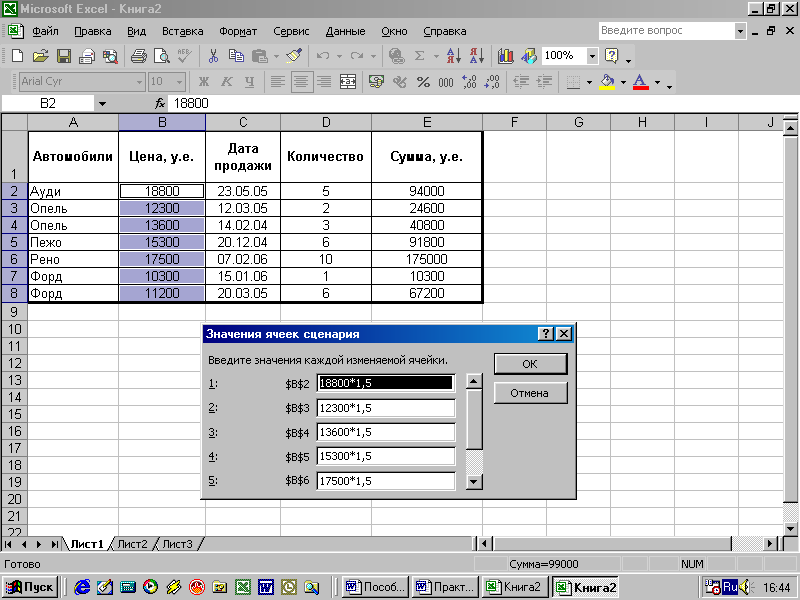The height and width of the screenshot is (600, 800).
Task: Open the borders dropdown arrow
Action: 589,82
